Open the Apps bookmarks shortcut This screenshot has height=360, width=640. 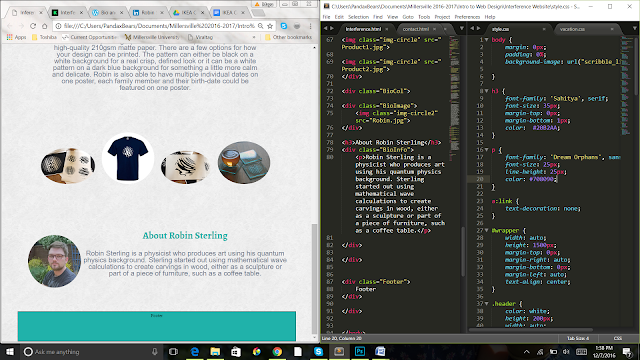point(16,37)
